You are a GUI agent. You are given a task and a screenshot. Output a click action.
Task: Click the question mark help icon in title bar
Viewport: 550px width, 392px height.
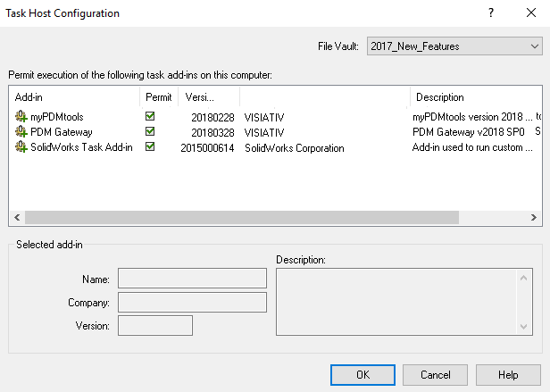pyautogui.click(x=490, y=13)
